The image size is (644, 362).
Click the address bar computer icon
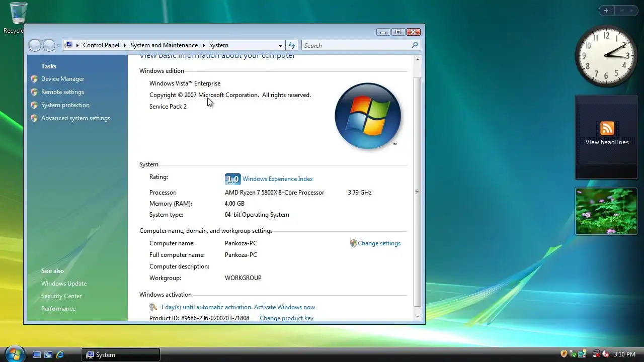click(68, 45)
